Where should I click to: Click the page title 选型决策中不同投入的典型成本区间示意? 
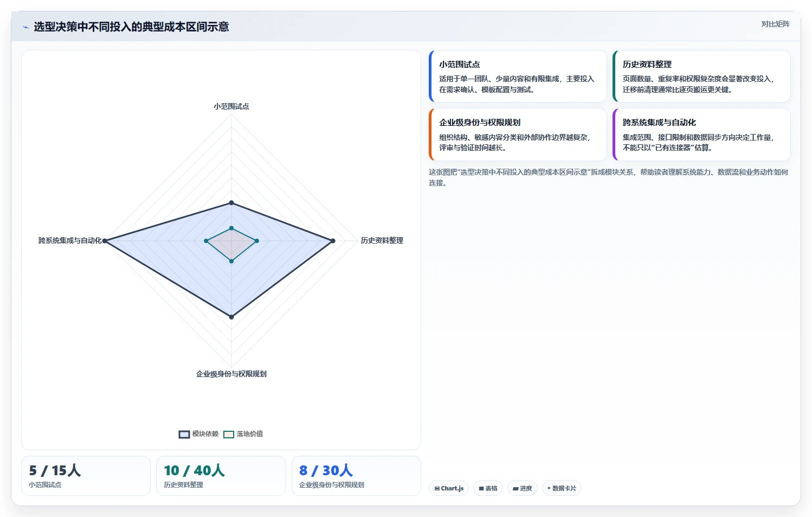(x=131, y=27)
